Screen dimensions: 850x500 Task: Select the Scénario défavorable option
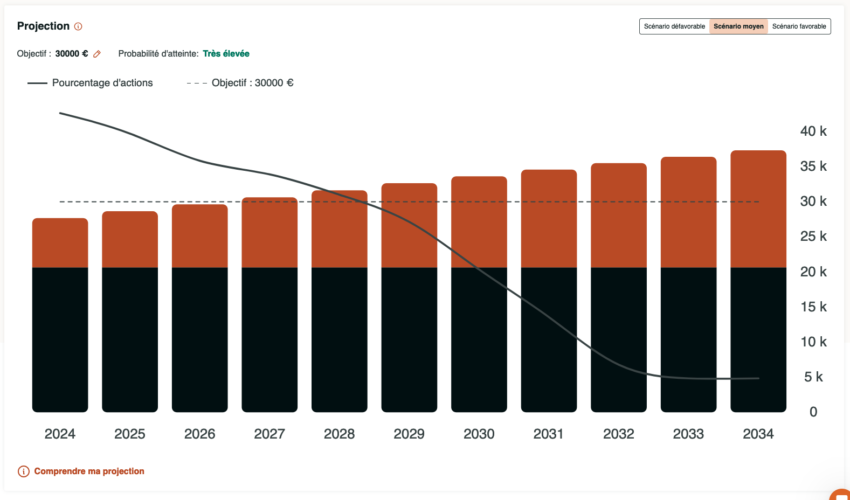674,27
